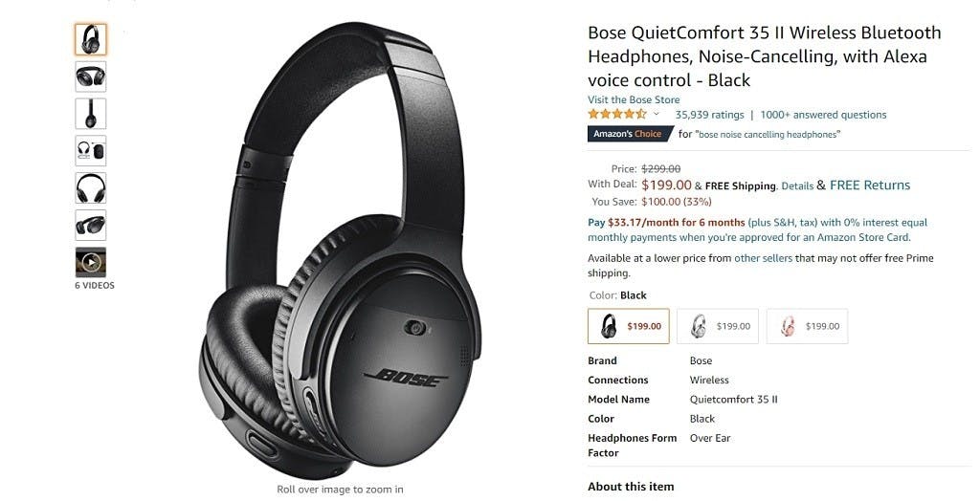Click the star rating icons
Viewport: 980px width, 501px height.
(x=617, y=115)
